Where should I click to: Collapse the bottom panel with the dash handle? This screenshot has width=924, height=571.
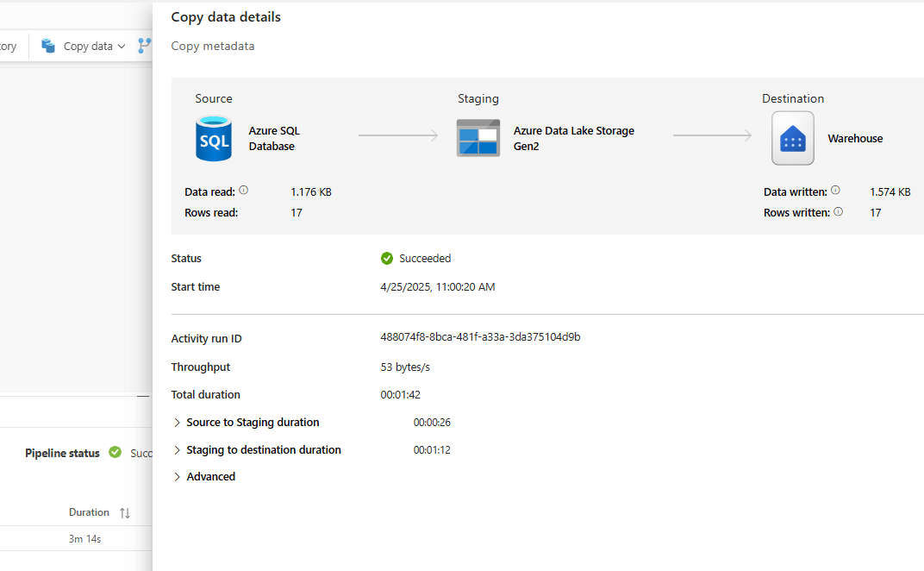[x=143, y=396]
